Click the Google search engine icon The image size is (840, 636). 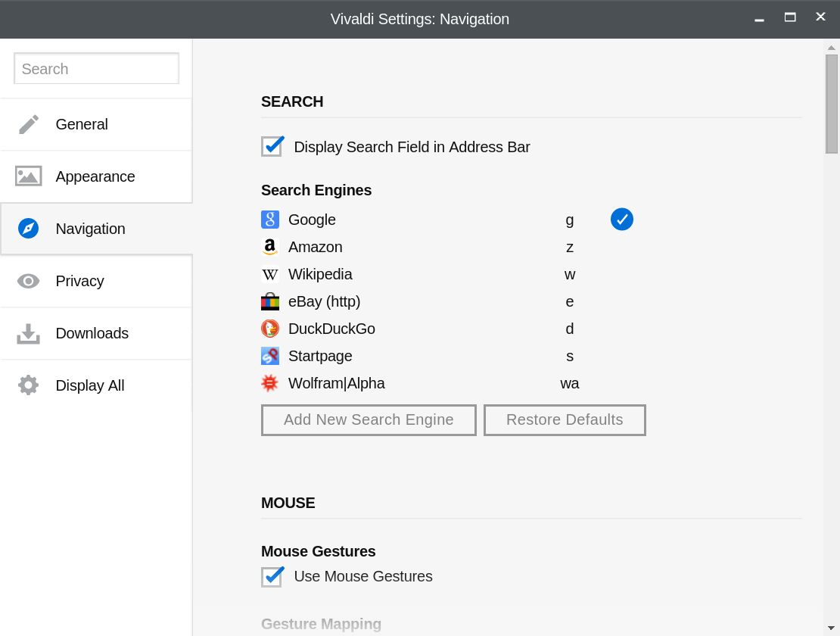coord(270,220)
